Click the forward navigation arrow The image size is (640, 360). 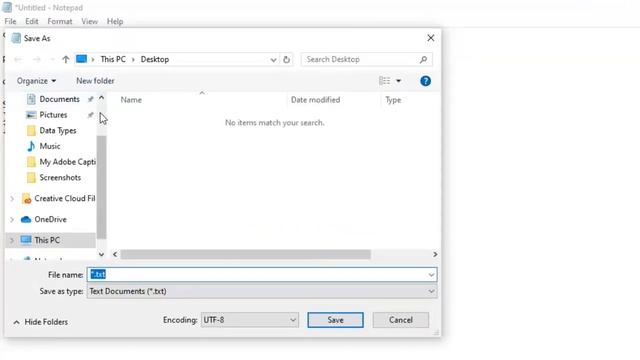click(x=37, y=60)
